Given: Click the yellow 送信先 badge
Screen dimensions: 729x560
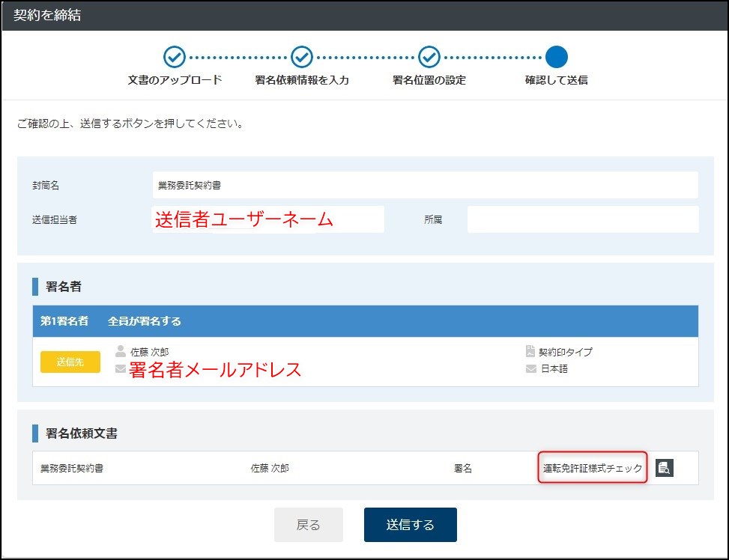Looking at the screenshot, I should [x=70, y=362].
